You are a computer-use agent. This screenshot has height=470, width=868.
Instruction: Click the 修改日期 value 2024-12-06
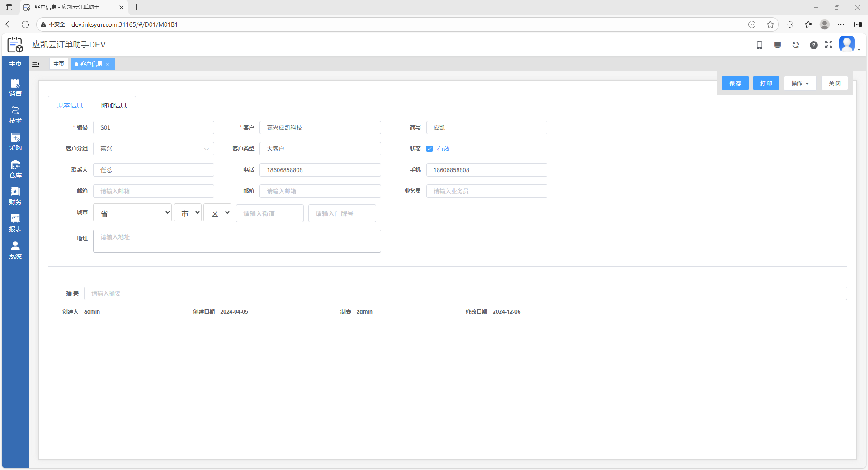tap(507, 312)
